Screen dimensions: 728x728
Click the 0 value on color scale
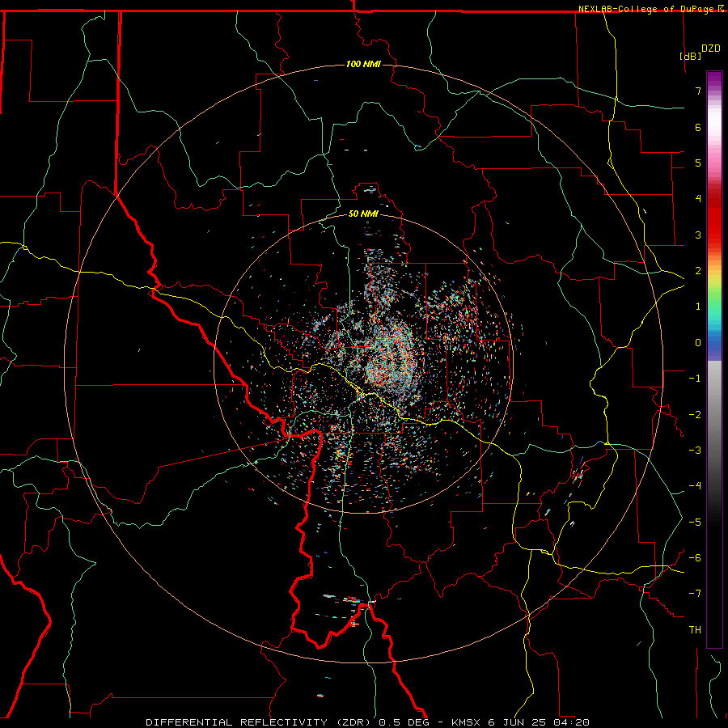coord(698,343)
